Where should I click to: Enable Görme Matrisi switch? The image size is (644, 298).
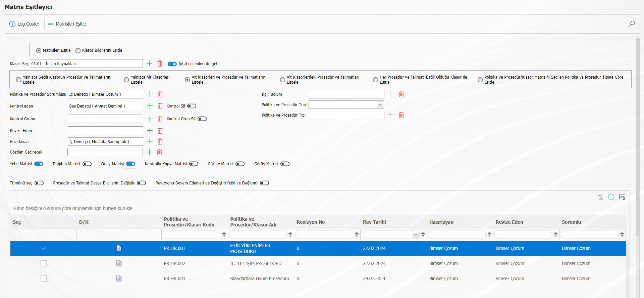coord(240,164)
